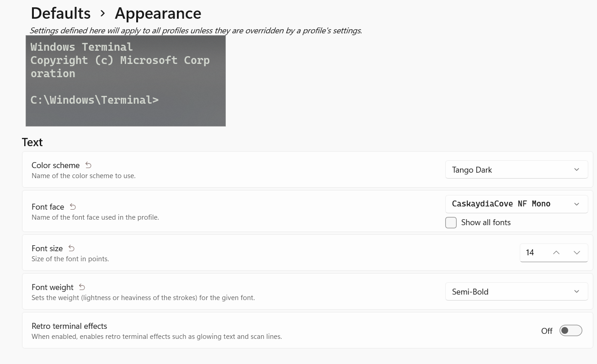
Task: Click 'Size of the font in points.' description
Action: pyautogui.click(x=70, y=259)
